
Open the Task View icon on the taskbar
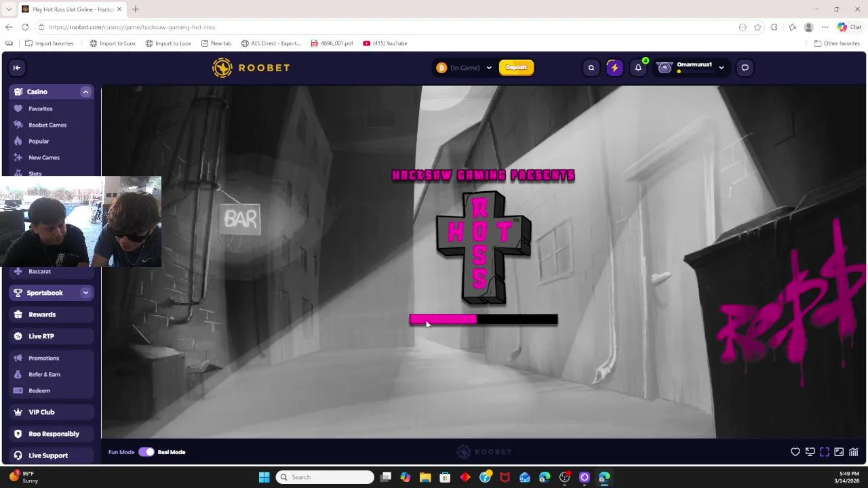(x=386, y=477)
